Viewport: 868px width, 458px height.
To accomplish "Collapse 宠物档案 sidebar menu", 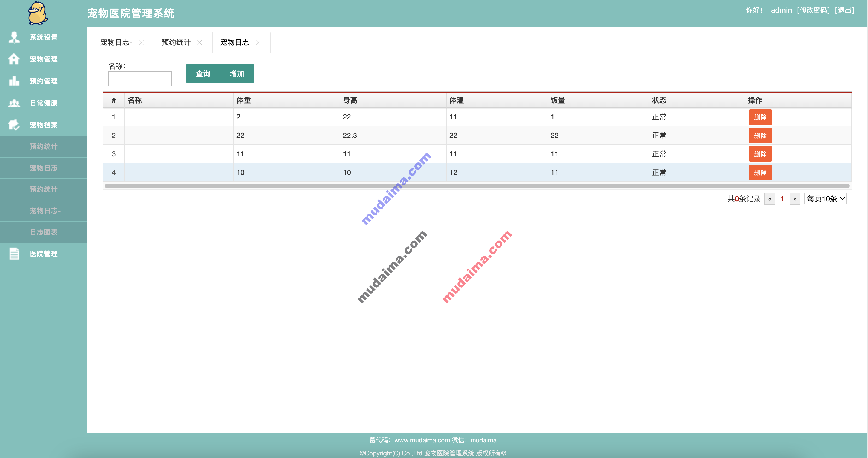I will tap(44, 125).
